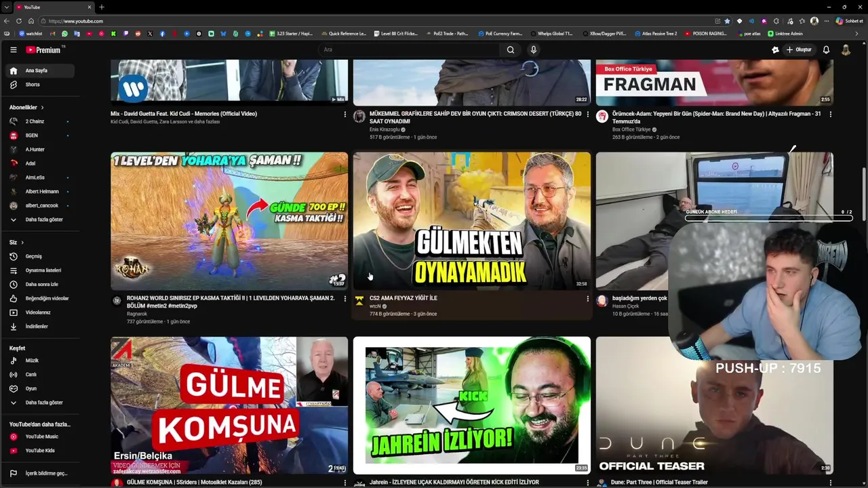The width and height of the screenshot is (868, 488).
Task: Open CS2 AMA FEYYAZ YİĞİT İLE title
Action: pyautogui.click(x=403, y=298)
